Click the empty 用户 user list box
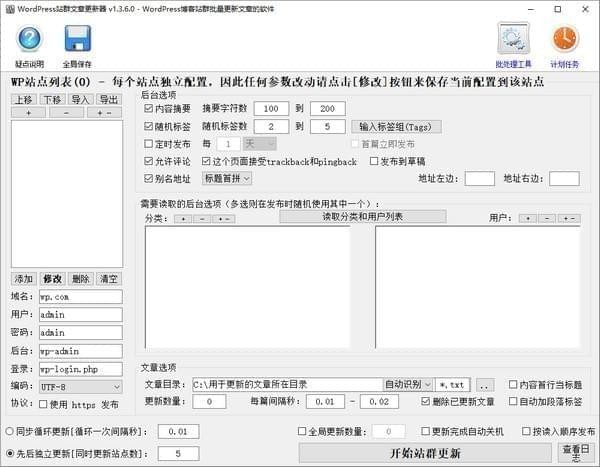600x467 pixels. tap(478, 287)
